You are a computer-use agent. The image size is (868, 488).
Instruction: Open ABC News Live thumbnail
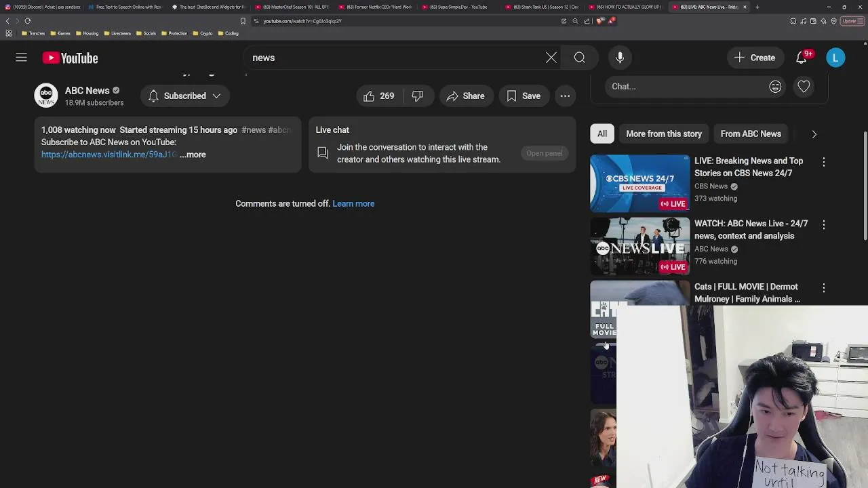(639, 246)
